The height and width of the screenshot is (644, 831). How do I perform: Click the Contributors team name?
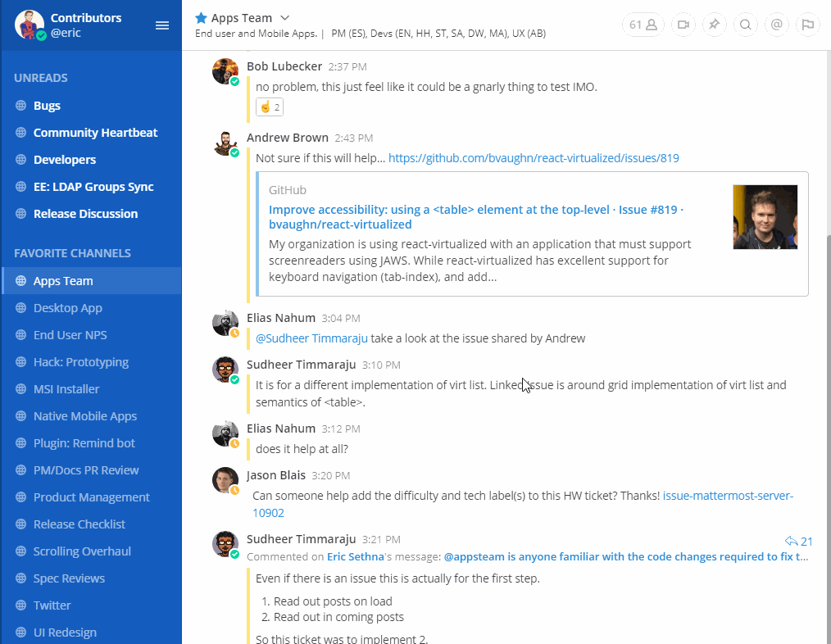(86, 17)
